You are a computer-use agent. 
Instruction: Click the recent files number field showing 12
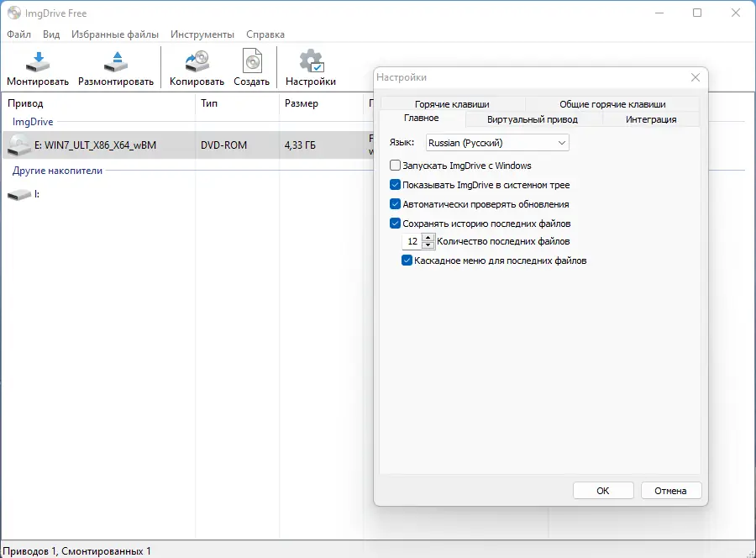point(412,241)
